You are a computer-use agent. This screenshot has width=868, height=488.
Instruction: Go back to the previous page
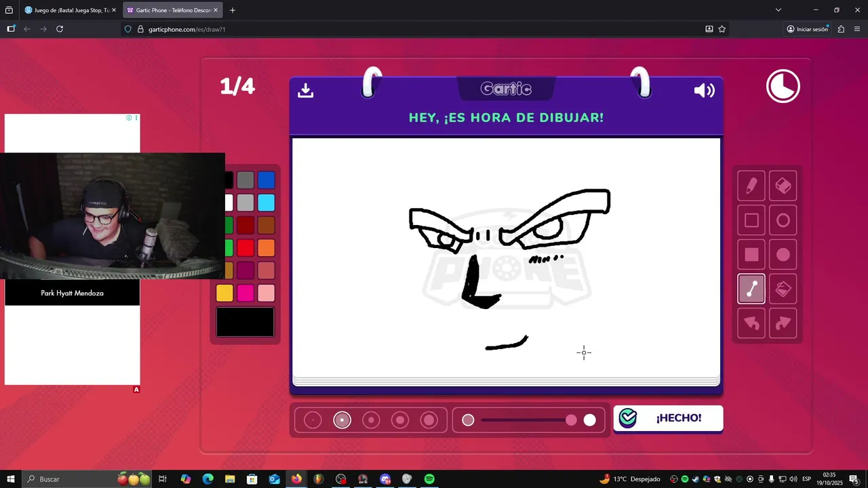[27, 29]
